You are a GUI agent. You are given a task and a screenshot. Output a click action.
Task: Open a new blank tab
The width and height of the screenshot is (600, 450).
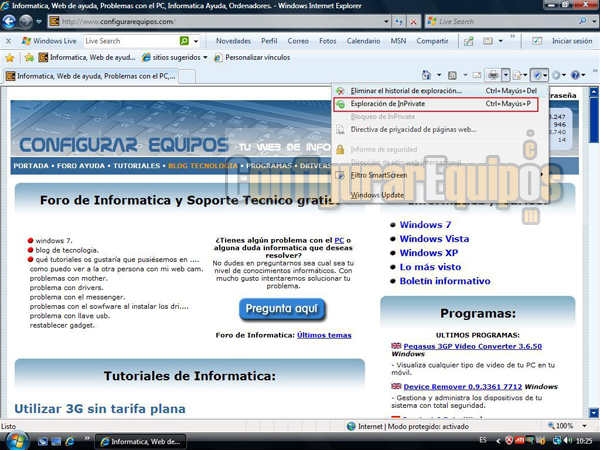[x=187, y=76]
